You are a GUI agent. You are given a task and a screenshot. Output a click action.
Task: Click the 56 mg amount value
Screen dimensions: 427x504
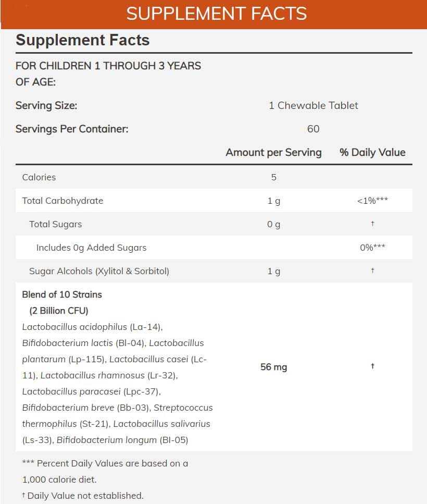273,367
